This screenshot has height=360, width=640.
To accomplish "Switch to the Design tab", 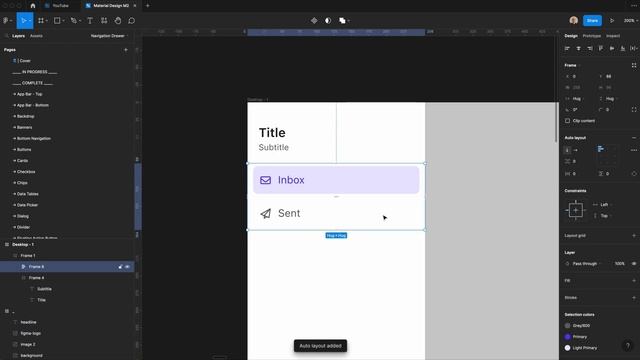I will point(571,36).
